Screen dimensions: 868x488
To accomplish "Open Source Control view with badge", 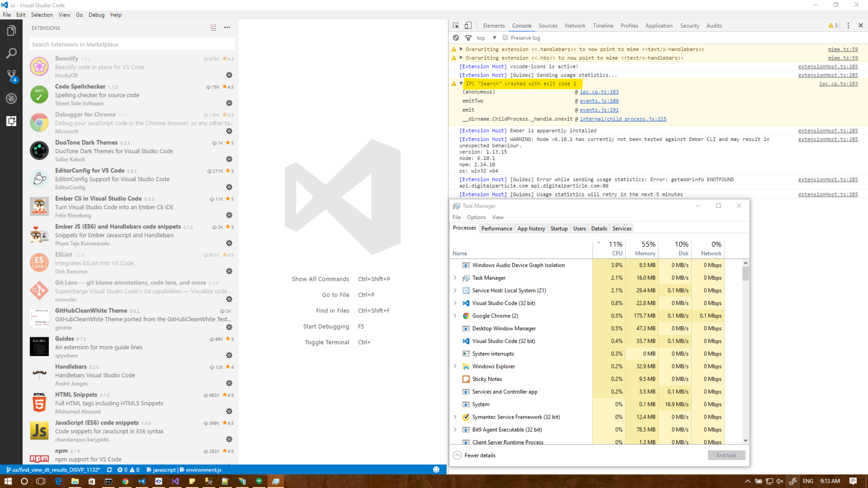I will (11, 76).
